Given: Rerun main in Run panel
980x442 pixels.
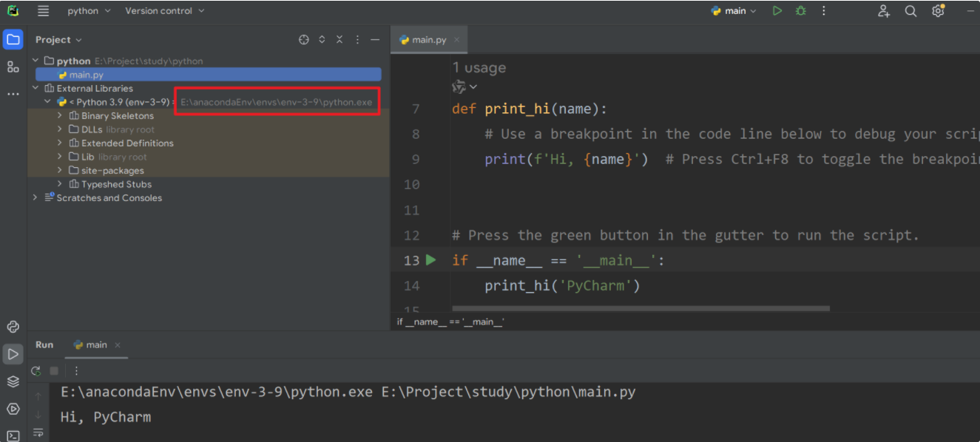Looking at the screenshot, I should pos(36,371).
